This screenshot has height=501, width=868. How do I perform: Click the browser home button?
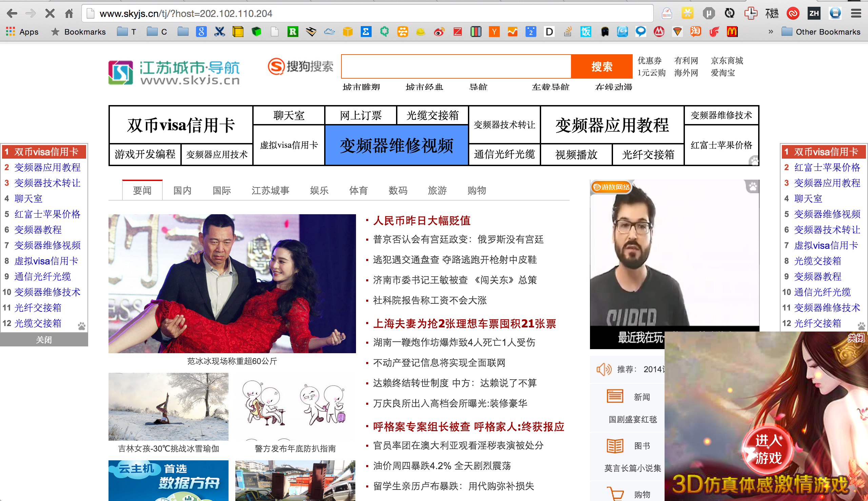pos(69,14)
